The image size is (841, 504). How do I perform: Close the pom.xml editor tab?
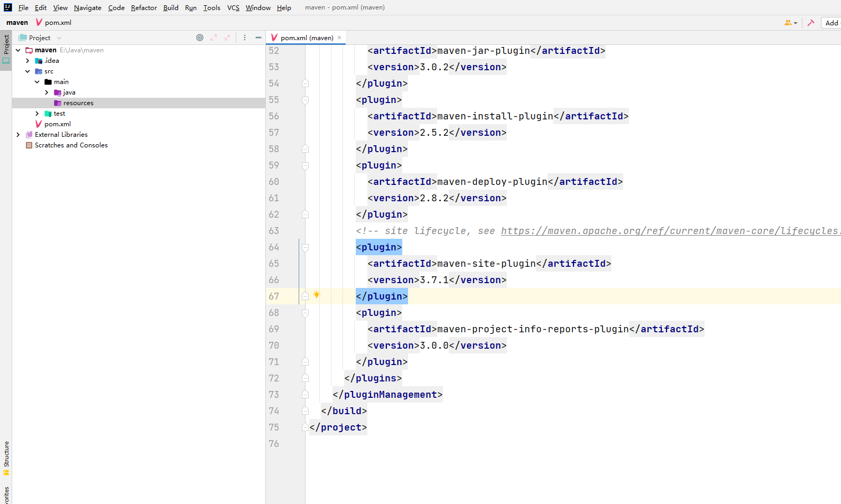(x=339, y=38)
